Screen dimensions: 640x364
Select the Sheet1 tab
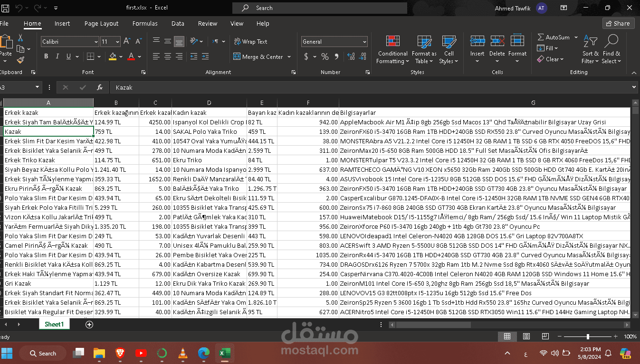(x=54, y=324)
